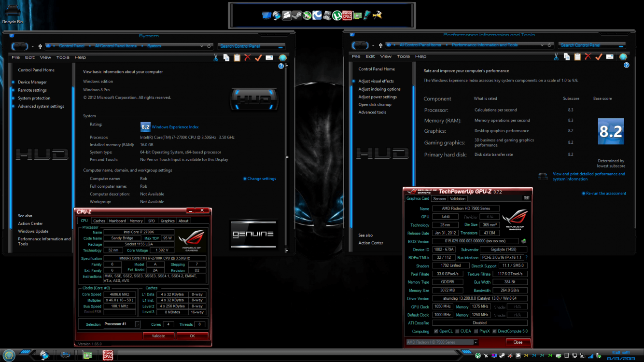Open Advanced system settings link
644x362 pixels.
[41, 106]
